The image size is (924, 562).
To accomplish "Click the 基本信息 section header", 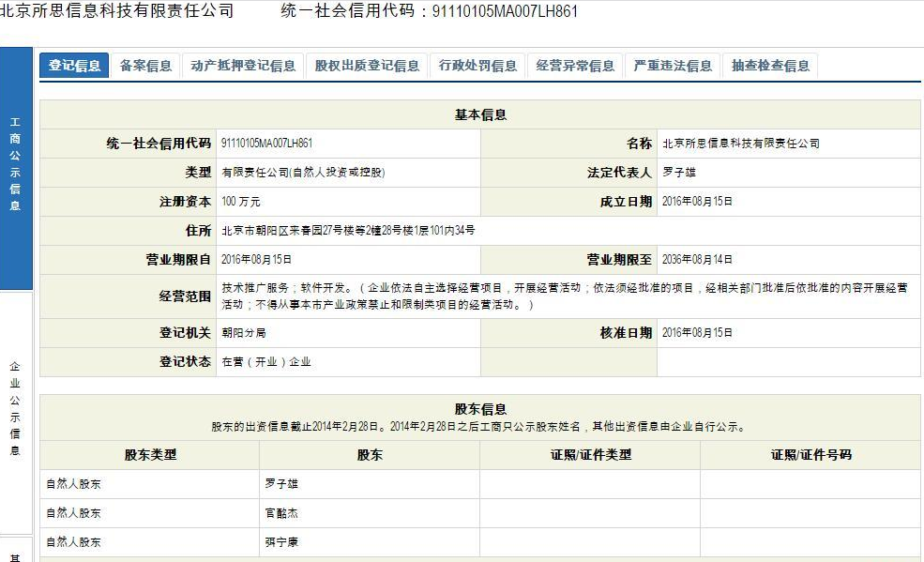I will coord(480,114).
